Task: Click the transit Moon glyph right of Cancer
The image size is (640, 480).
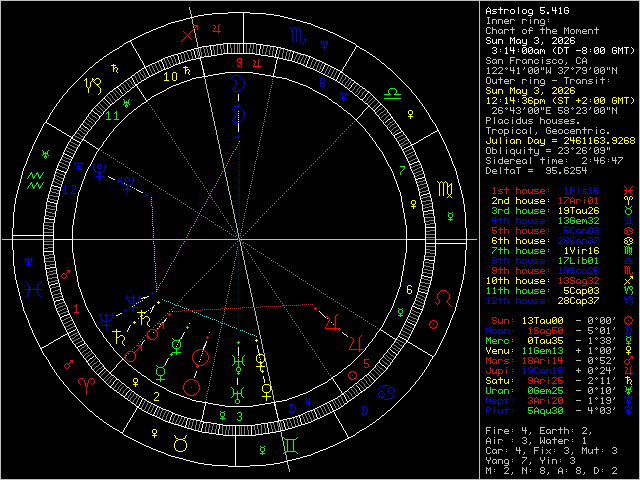Action: point(364,410)
